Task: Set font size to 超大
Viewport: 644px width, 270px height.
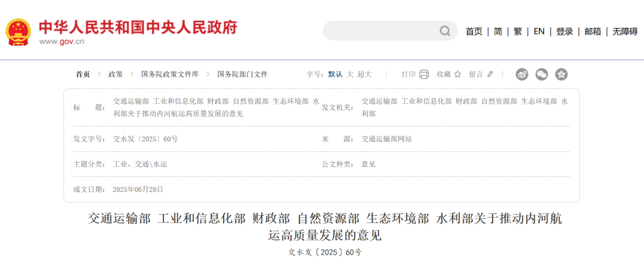Action: click(x=364, y=75)
